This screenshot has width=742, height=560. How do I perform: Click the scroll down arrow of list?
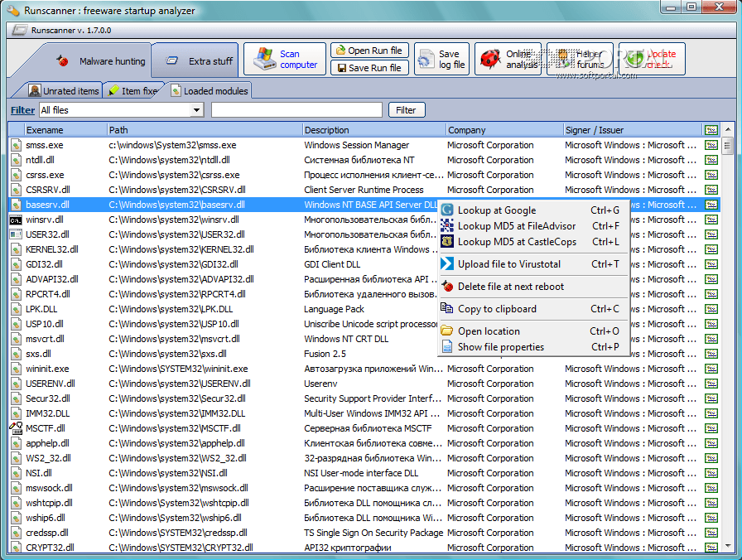click(727, 546)
